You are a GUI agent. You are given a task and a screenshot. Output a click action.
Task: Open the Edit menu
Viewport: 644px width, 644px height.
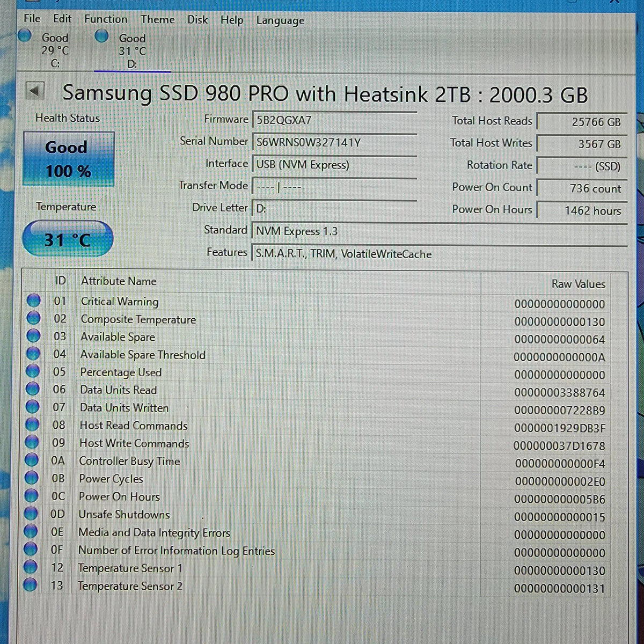click(62, 19)
